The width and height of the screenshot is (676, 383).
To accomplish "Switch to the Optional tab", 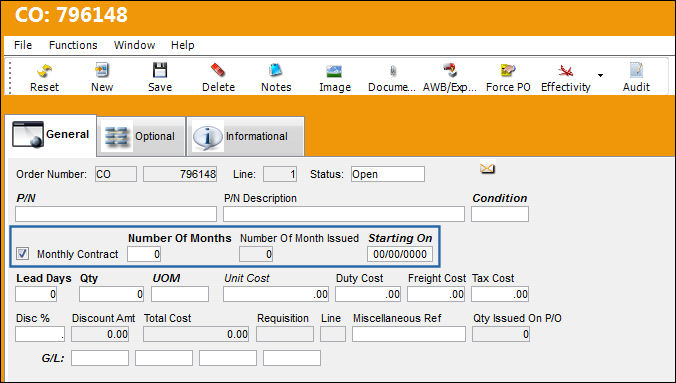I will click(x=141, y=136).
